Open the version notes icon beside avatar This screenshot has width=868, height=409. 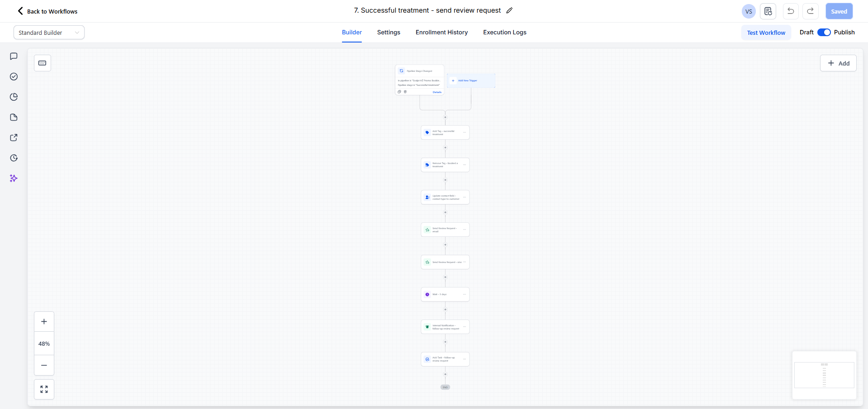(768, 11)
